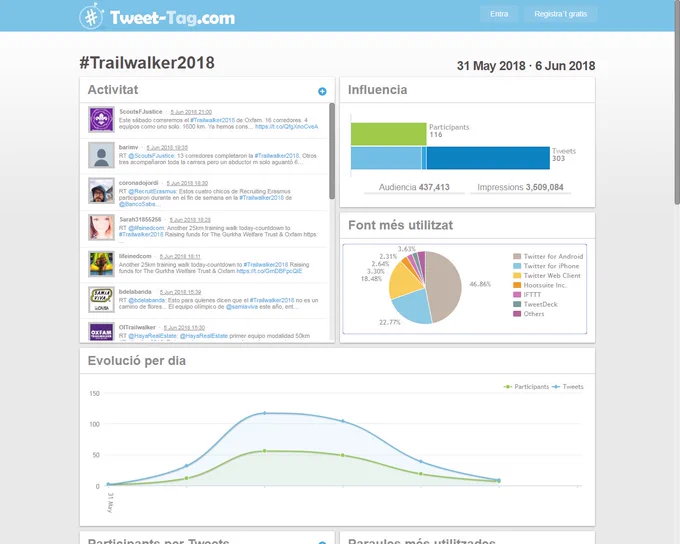Click the Activitat list scrollbar thumb
Viewport: 680px width, 544px height.
click(332, 151)
